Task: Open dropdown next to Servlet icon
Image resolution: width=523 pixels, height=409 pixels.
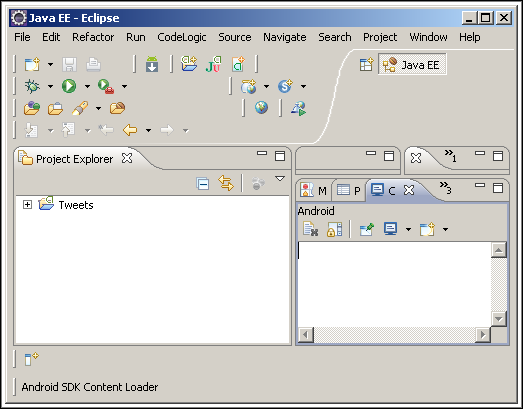Action: (304, 86)
